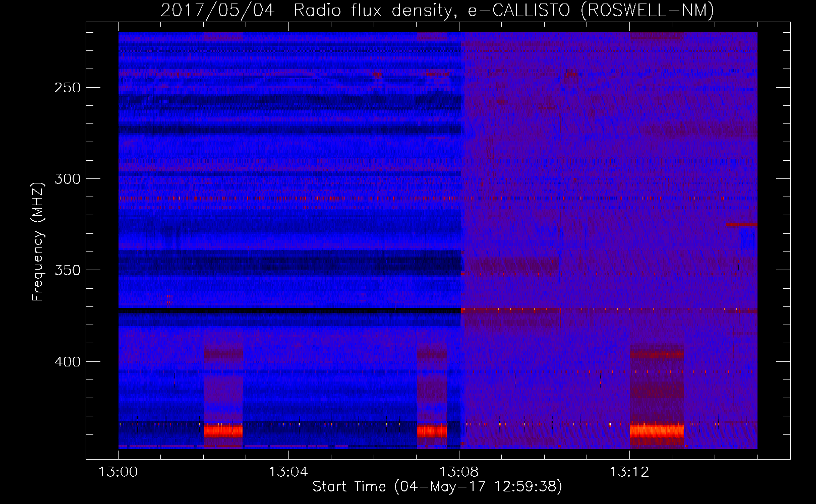
Task: Click the 13:00 time tick label
Action: click(x=118, y=472)
